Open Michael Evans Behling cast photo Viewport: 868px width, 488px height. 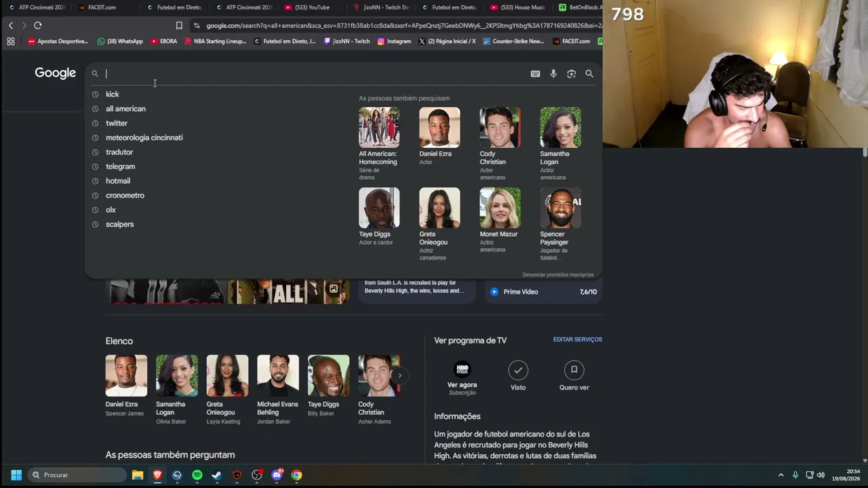(x=278, y=375)
